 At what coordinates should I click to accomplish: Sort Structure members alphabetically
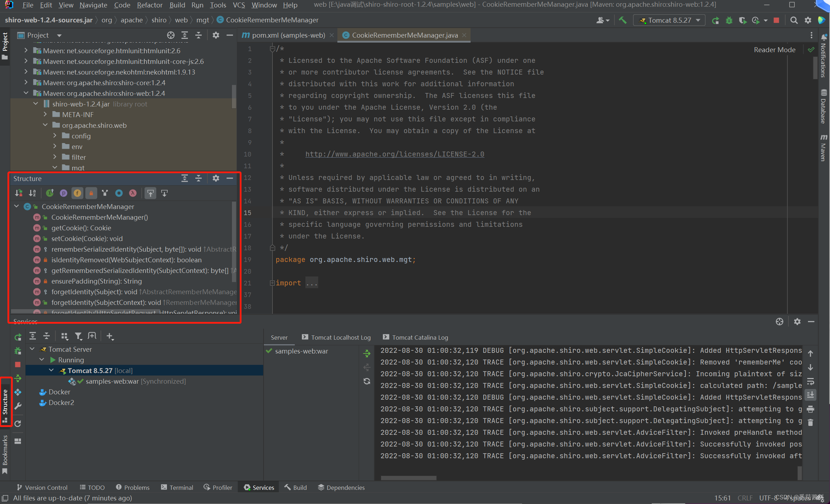pos(33,193)
